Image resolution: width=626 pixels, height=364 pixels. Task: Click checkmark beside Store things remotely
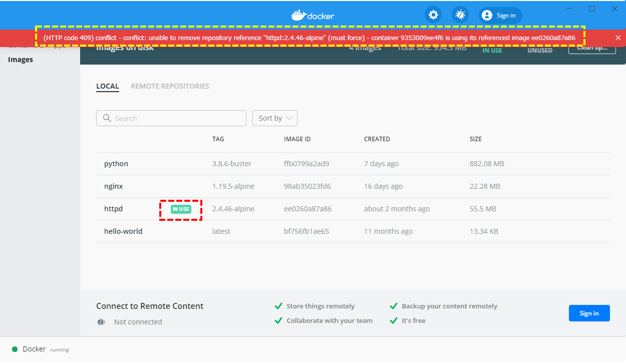[278, 306]
